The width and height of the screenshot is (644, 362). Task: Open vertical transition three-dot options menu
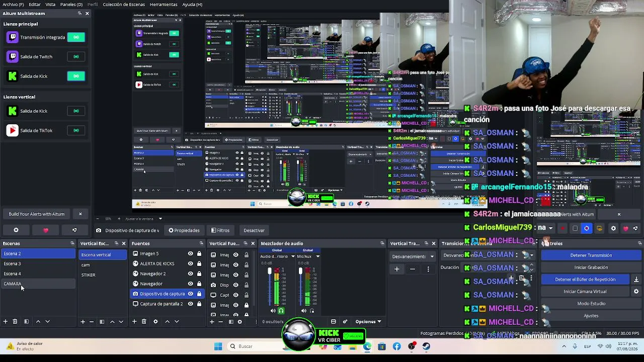[x=428, y=269]
